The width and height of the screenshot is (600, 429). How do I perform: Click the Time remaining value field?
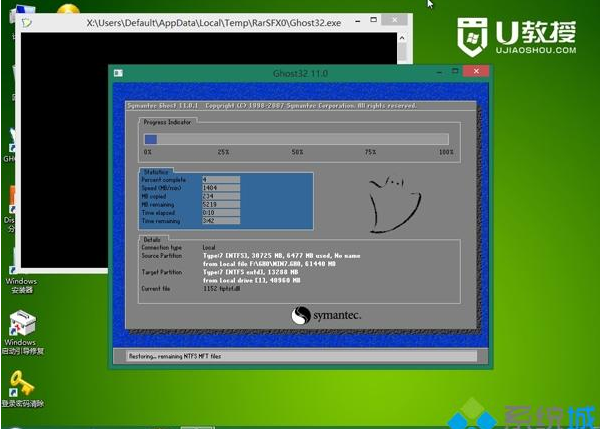point(220,220)
